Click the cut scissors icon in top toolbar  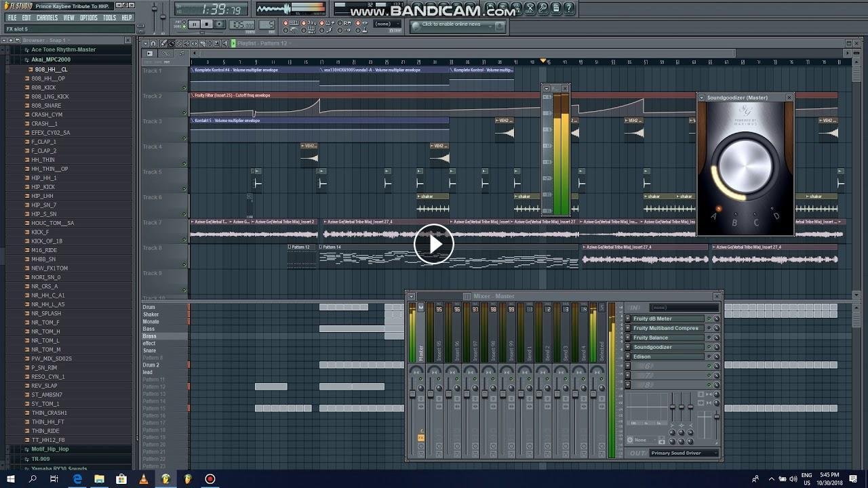pyautogui.click(x=530, y=9)
